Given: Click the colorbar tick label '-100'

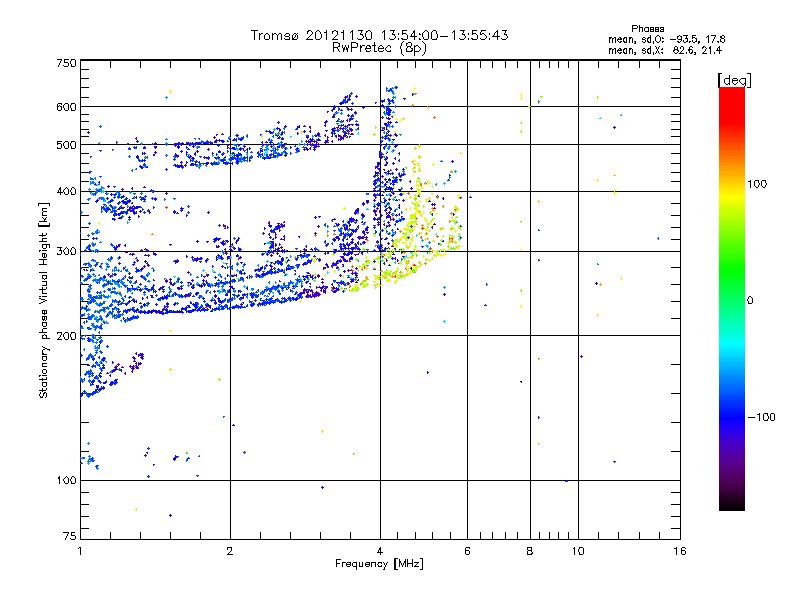Looking at the screenshot, I should (x=761, y=417).
